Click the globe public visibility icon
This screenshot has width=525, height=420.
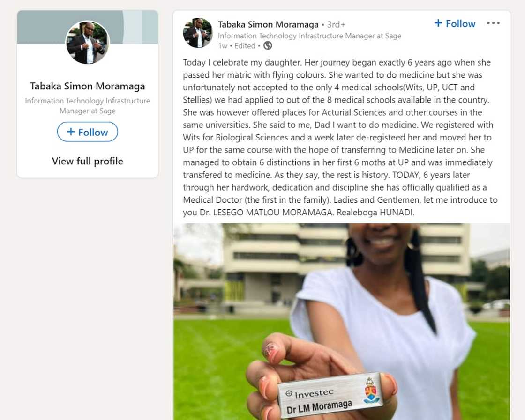tap(268, 45)
